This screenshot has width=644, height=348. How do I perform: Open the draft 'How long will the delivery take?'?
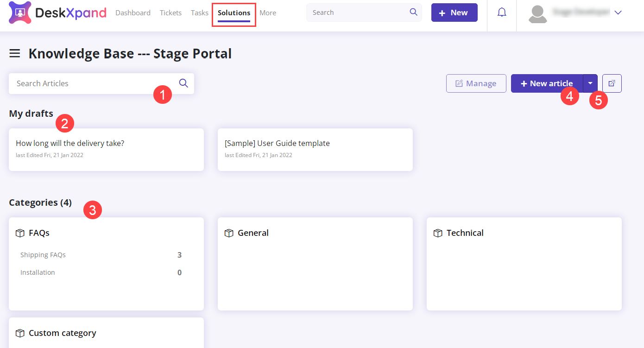[69, 143]
